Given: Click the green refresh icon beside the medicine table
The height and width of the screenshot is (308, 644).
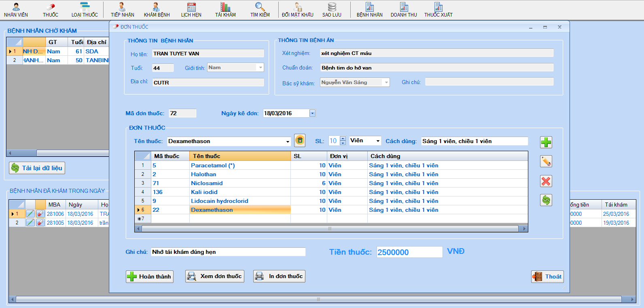Looking at the screenshot, I should pos(546,200).
